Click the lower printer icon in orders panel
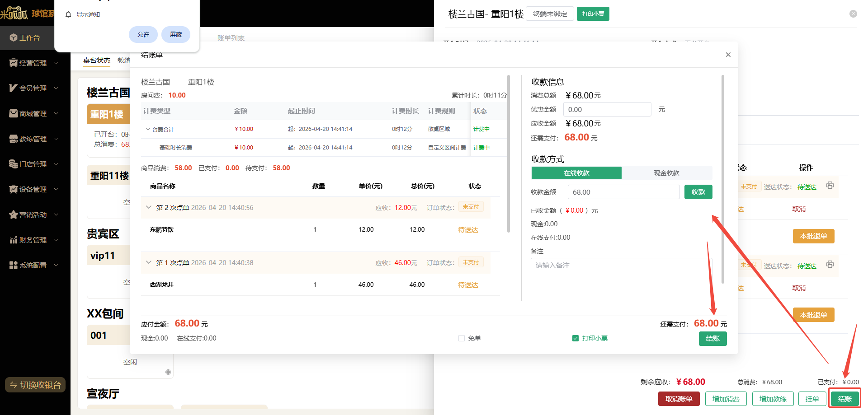868x415 pixels. 830,265
